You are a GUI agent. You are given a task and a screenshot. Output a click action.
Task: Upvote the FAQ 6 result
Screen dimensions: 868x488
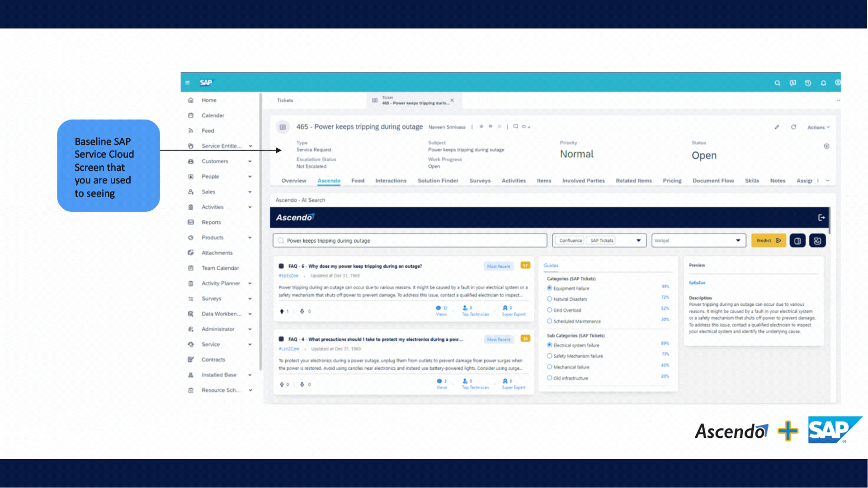282,311
